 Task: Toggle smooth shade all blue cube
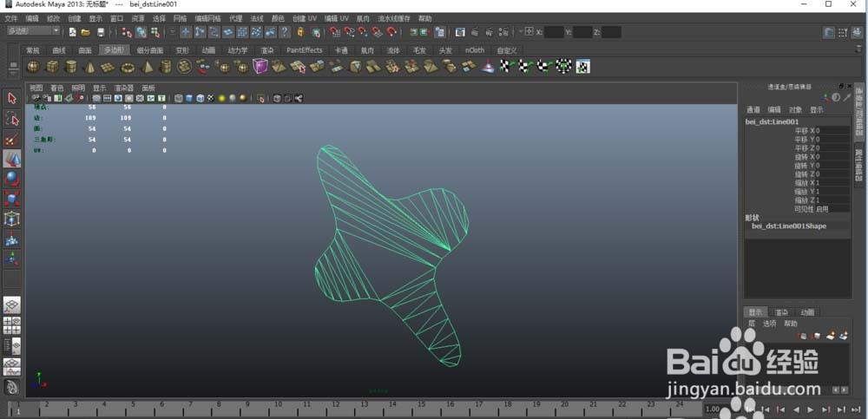(x=189, y=99)
